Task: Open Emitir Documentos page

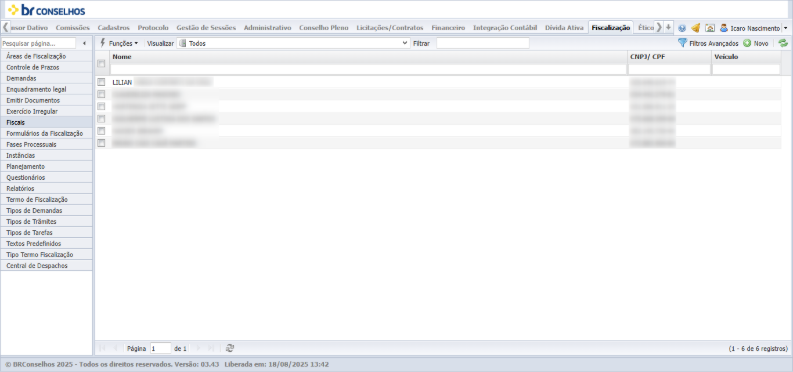Action: (x=47, y=101)
